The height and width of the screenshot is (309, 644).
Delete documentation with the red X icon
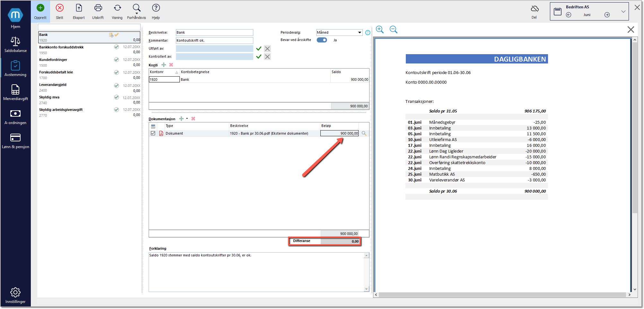click(193, 119)
